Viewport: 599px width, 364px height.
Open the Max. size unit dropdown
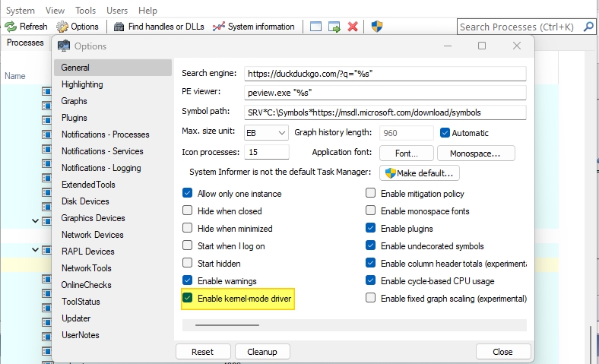click(x=266, y=133)
